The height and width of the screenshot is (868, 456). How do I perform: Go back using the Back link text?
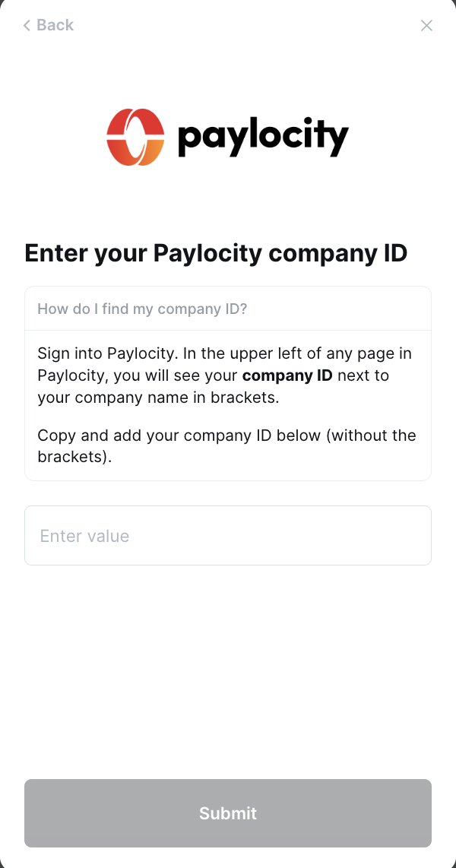[x=55, y=25]
